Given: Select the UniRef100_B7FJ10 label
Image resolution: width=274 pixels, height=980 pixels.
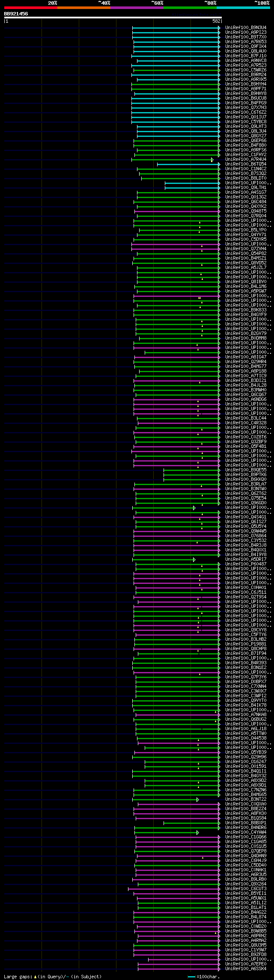Looking at the screenshot, I should 246,56.
